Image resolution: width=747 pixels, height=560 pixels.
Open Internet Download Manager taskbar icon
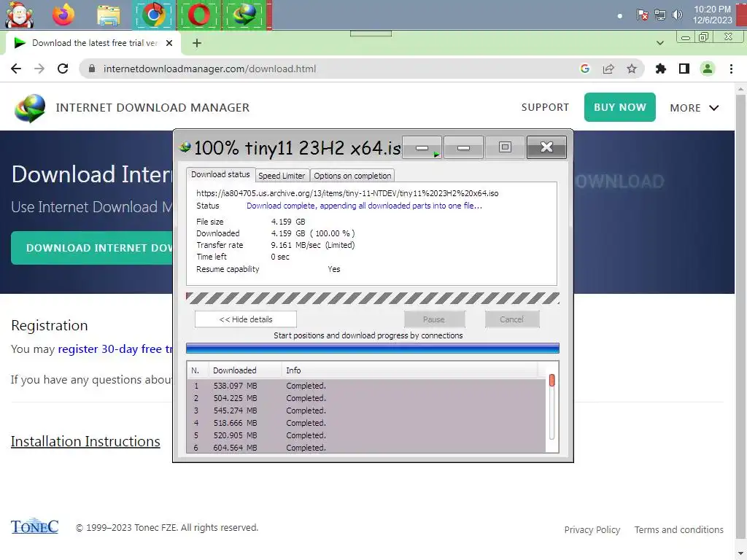[244, 15]
